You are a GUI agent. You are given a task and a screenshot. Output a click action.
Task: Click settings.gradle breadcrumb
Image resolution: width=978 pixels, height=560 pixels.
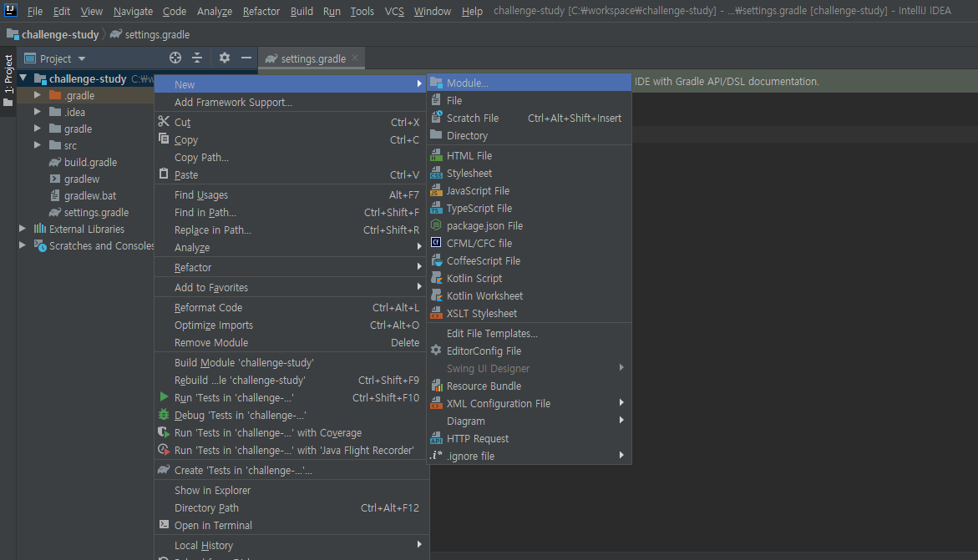tap(157, 34)
